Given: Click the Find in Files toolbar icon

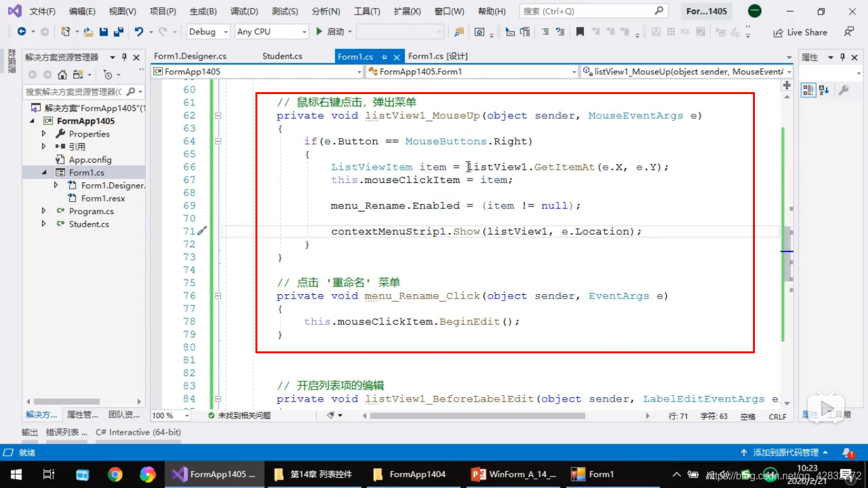Looking at the screenshot, I should 459,32.
